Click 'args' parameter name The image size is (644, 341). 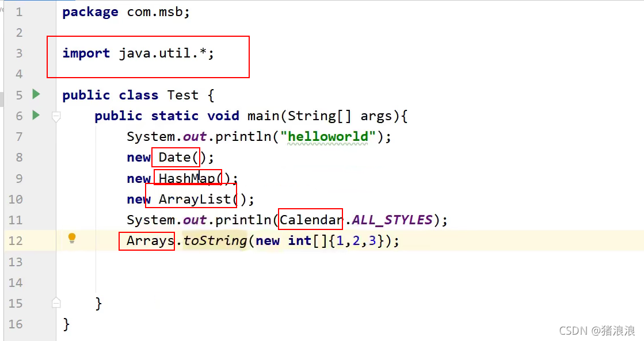376,117
